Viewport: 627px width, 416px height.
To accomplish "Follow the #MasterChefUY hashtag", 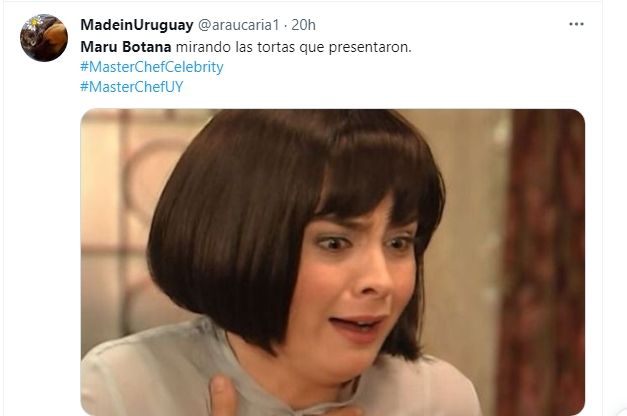I will 132,87.
